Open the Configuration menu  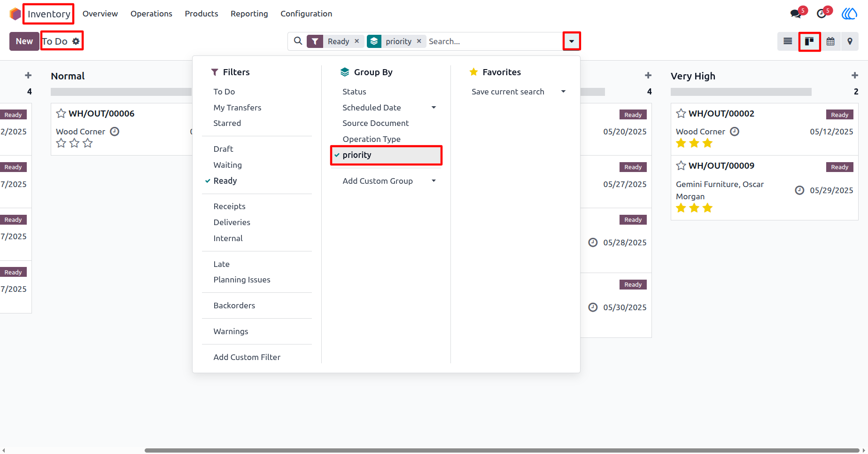tap(306, 14)
